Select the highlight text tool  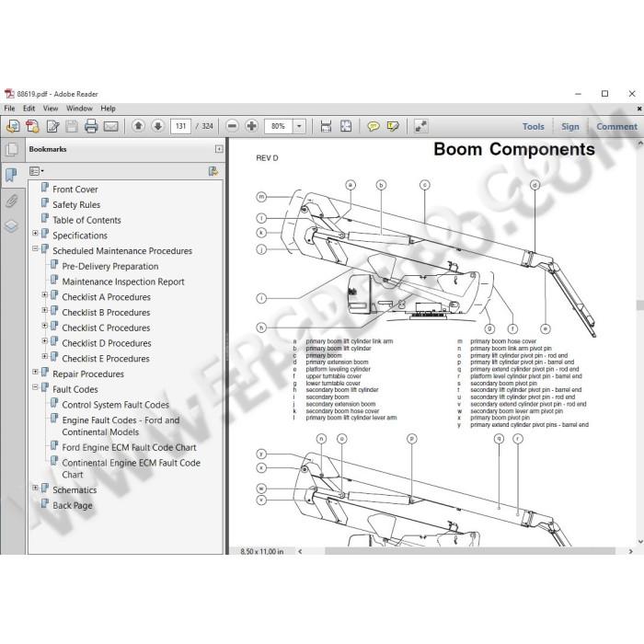(x=393, y=126)
